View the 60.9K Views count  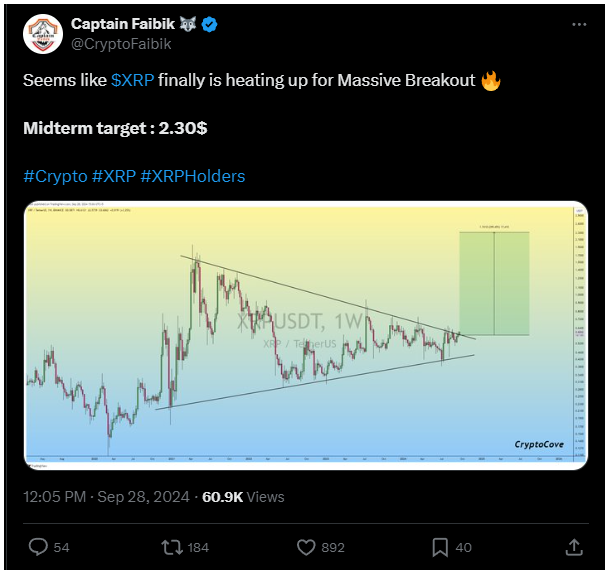[x=243, y=497]
